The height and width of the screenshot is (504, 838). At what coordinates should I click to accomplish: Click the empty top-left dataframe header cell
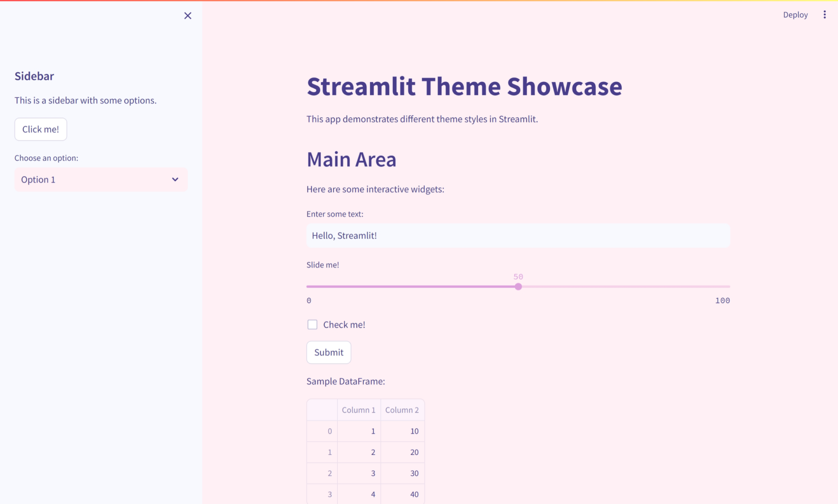(x=322, y=410)
